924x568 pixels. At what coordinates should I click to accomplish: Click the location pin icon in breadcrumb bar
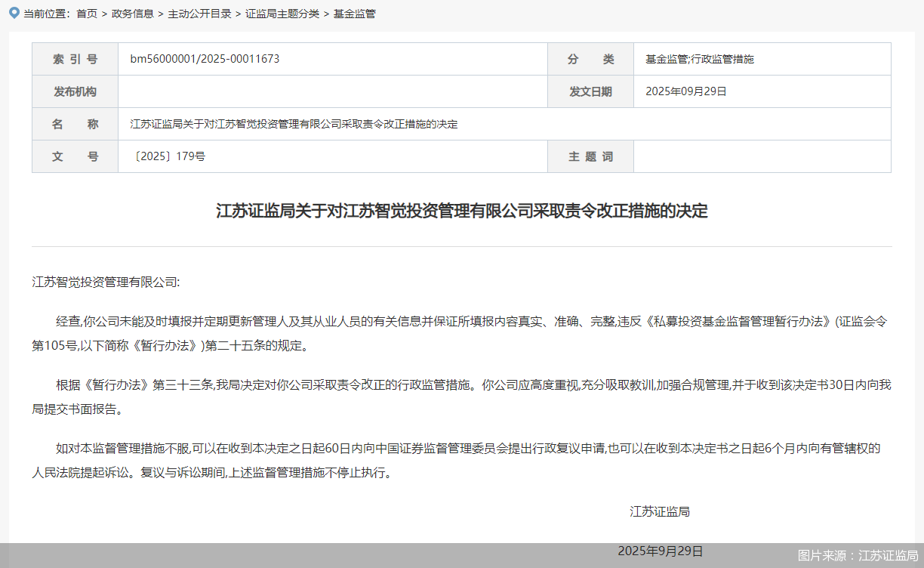point(13,13)
